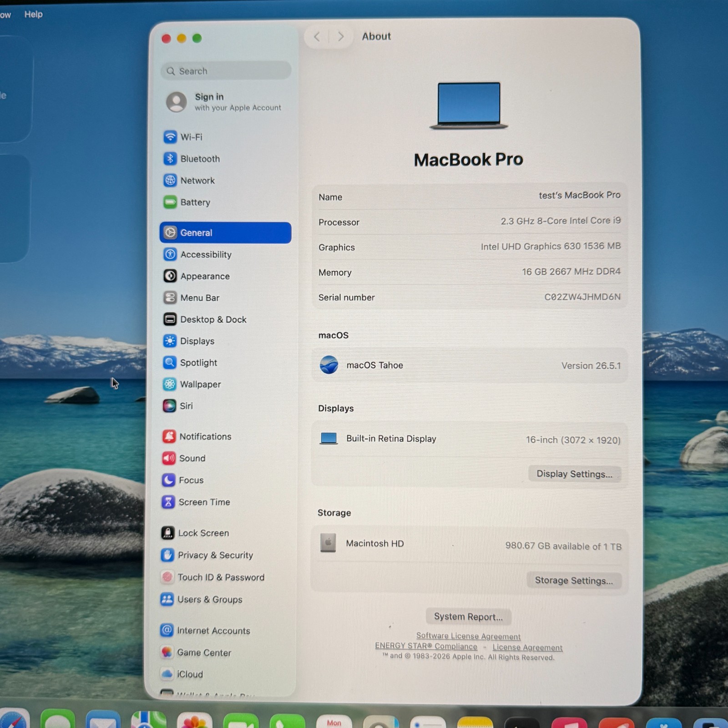728x728 pixels.
Task: Click the memory value "16 GB 2667 MHz DDR4"
Action: [x=571, y=272]
